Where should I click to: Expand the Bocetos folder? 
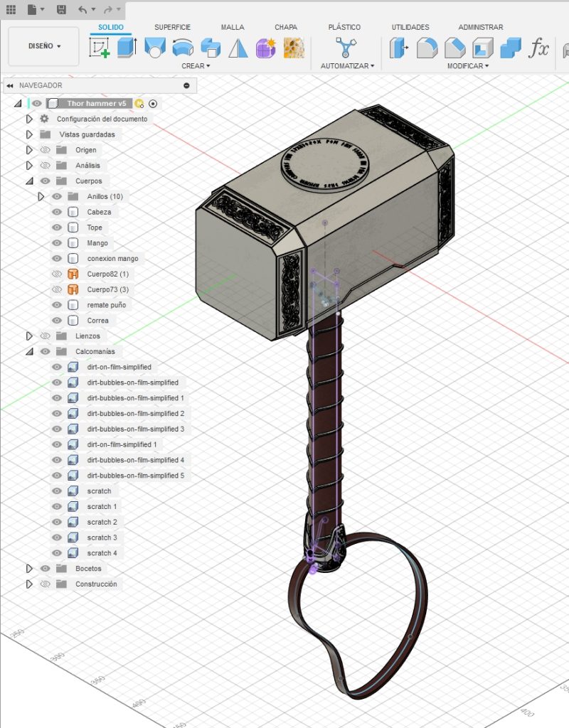tap(29, 569)
